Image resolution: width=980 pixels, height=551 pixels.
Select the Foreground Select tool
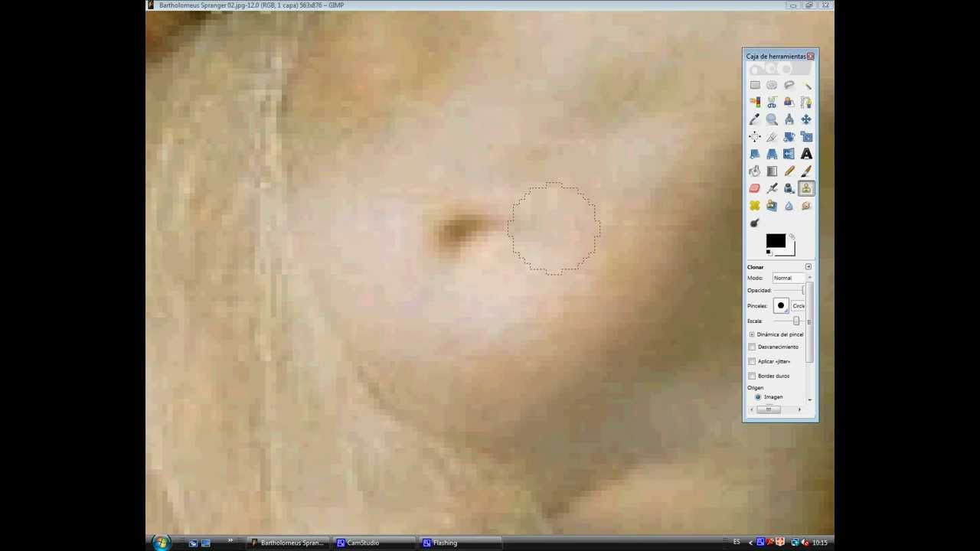[x=789, y=102]
